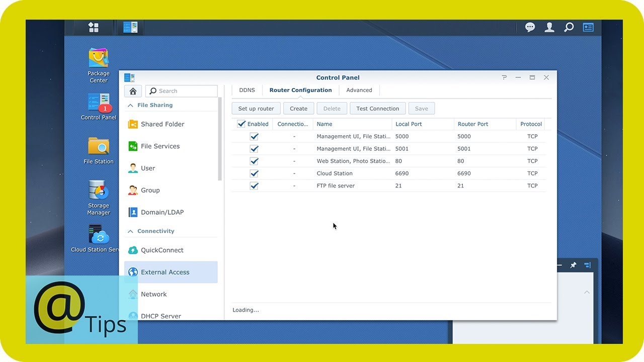
Task: Sort by the Protocol column header
Action: click(x=531, y=124)
